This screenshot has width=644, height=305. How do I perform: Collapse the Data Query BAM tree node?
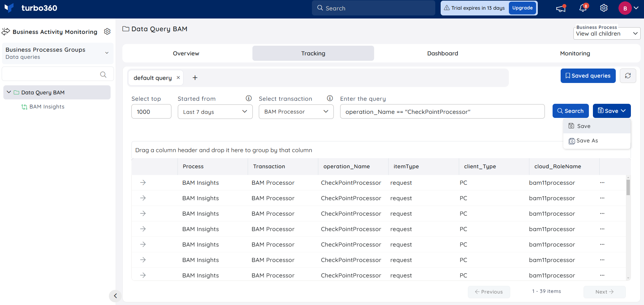click(x=9, y=92)
